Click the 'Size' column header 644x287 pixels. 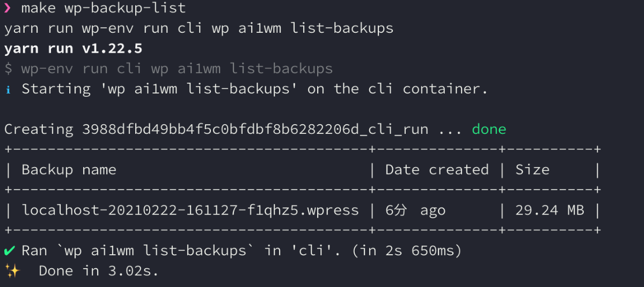[x=532, y=170]
